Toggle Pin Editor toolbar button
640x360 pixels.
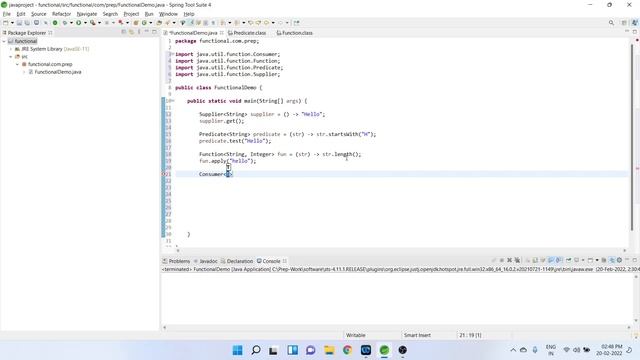coord(296,22)
